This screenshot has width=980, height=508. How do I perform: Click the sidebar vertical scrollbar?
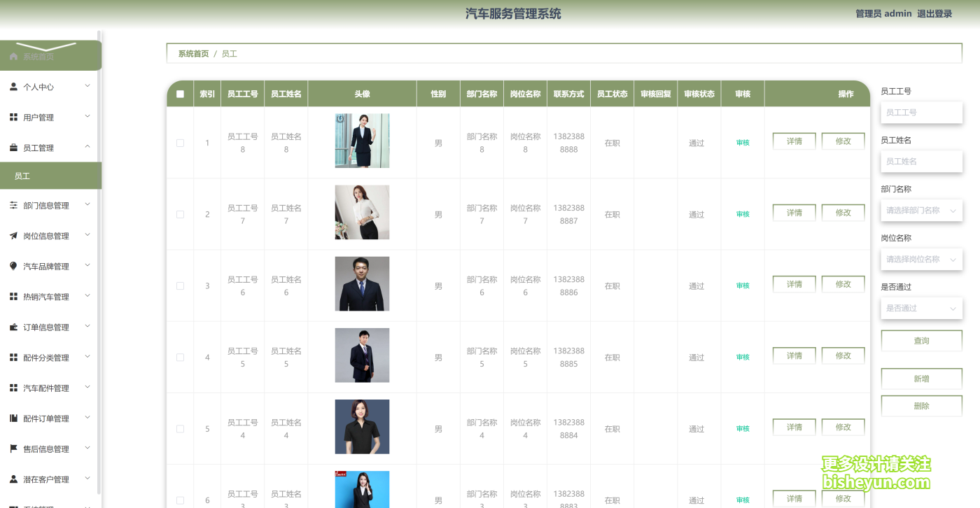(x=99, y=262)
